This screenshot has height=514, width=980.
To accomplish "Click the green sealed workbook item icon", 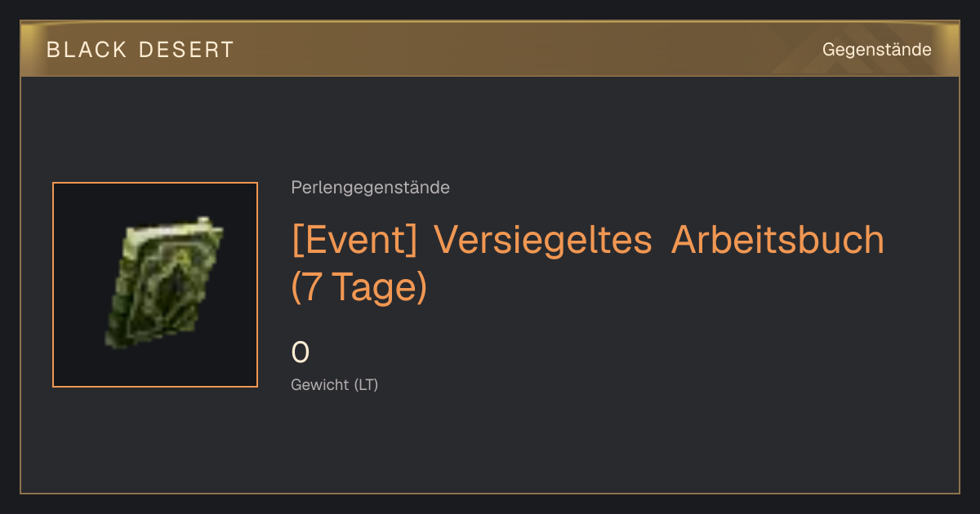I will pyautogui.click(x=164, y=282).
